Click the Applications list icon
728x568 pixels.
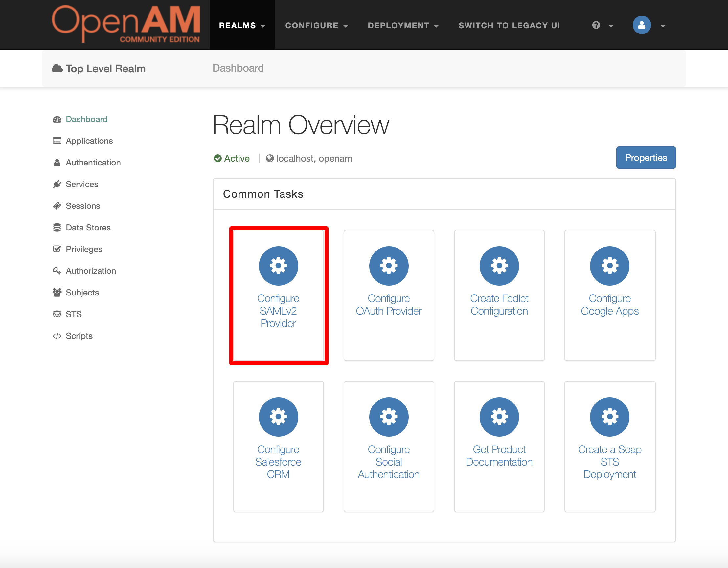[x=57, y=141]
